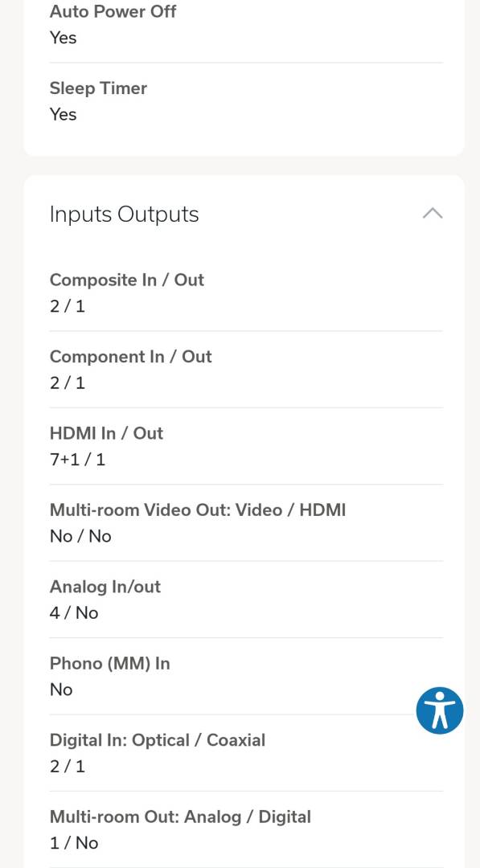Select the HDMI In / Out label
Image resolution: width=480 pixels, height=868 pixels.
106,433
